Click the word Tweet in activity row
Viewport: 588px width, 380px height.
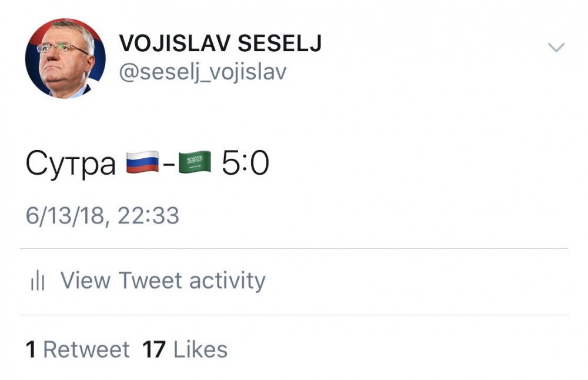click(148, 281)
